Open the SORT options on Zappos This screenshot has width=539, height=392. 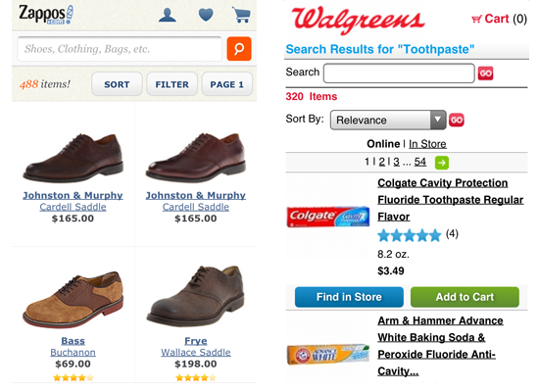(x=117, y=84)
